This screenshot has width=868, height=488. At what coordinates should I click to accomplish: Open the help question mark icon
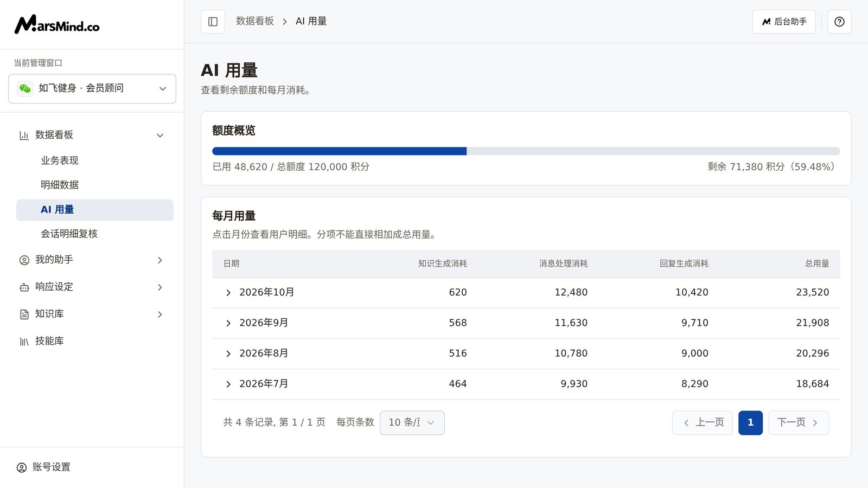[x=839, y=22]
